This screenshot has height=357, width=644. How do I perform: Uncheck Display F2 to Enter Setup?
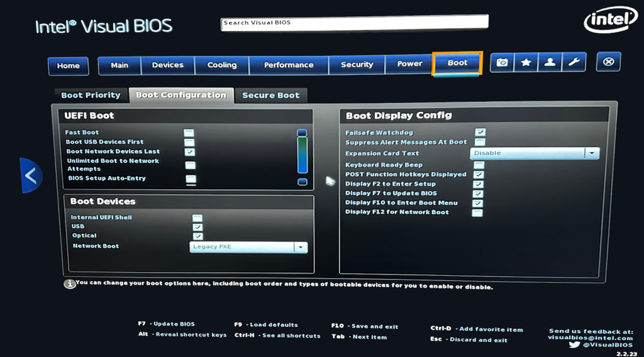coord(478,184)
